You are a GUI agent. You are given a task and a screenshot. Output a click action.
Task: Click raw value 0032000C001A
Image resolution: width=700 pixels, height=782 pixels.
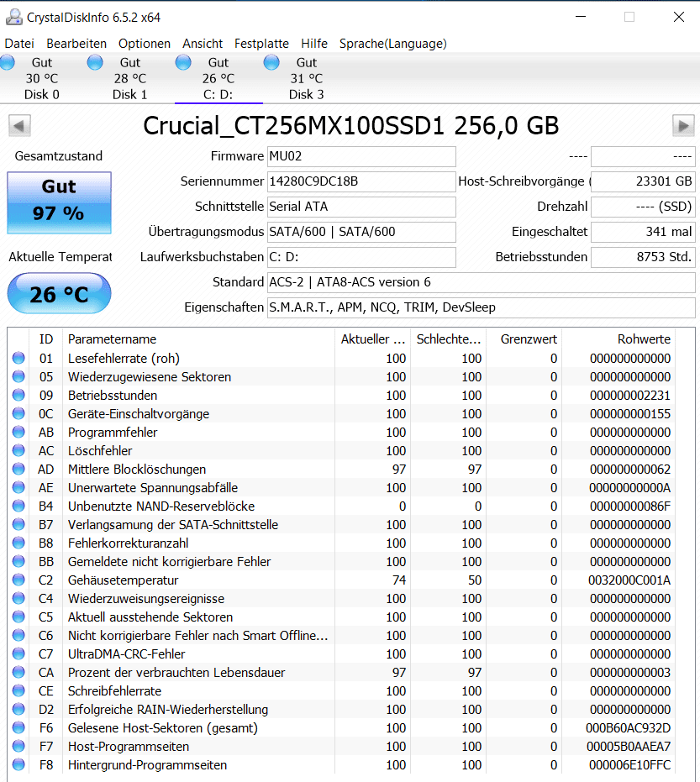click(629, 580)
